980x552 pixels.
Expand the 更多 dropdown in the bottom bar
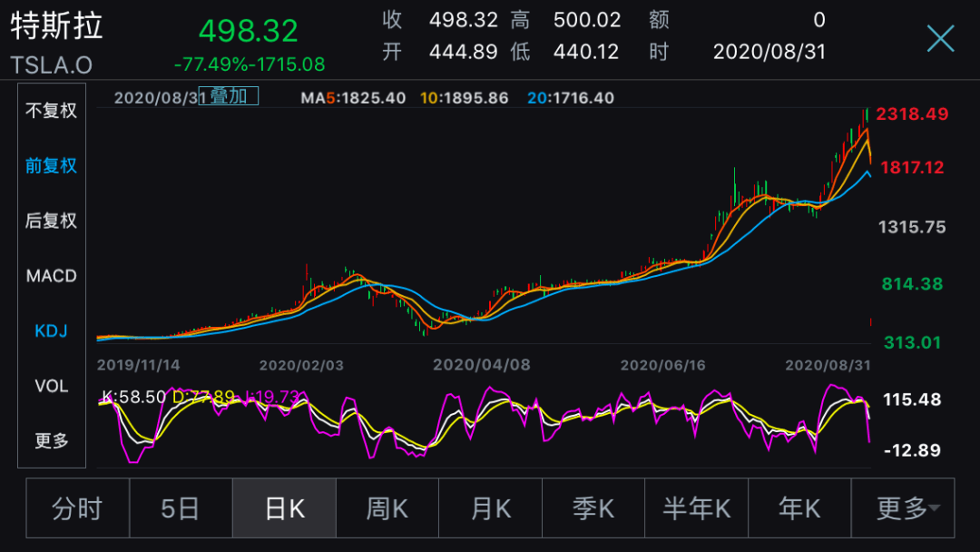(x=906, y=508)
